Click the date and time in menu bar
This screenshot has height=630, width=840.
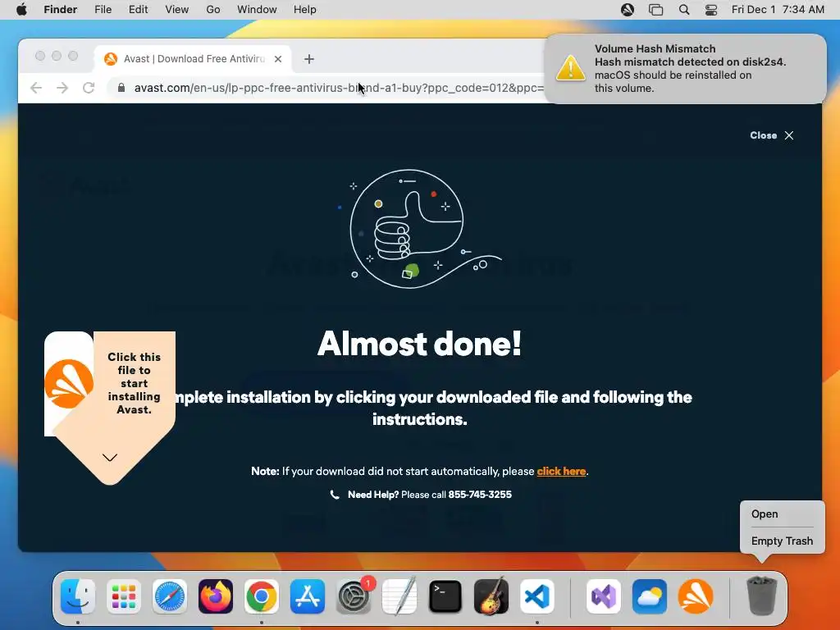click(x=778, y=10)
